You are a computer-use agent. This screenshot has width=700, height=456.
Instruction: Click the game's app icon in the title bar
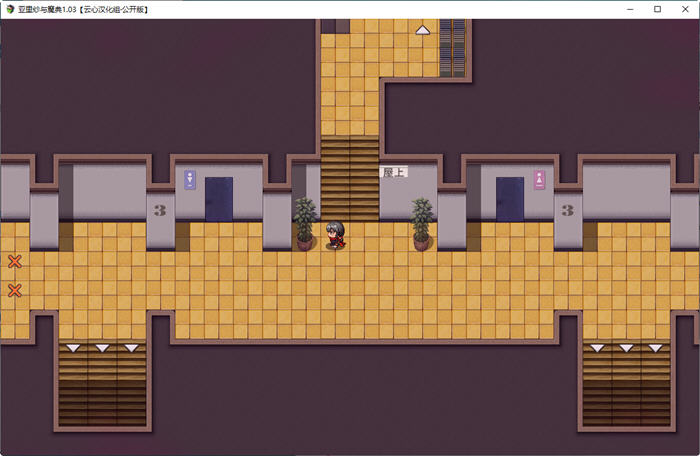[x=10, y=9]
